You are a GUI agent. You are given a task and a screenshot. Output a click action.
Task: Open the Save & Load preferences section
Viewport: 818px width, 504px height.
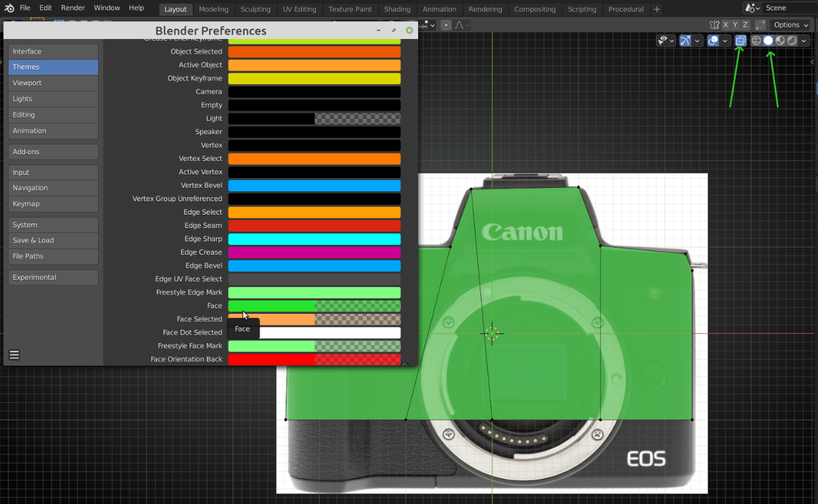coord(53,241)
